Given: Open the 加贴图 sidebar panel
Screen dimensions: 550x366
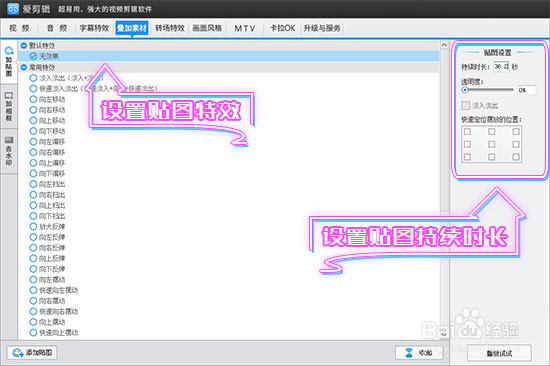Looking at the screenshot, I should (x=9, y=61).
